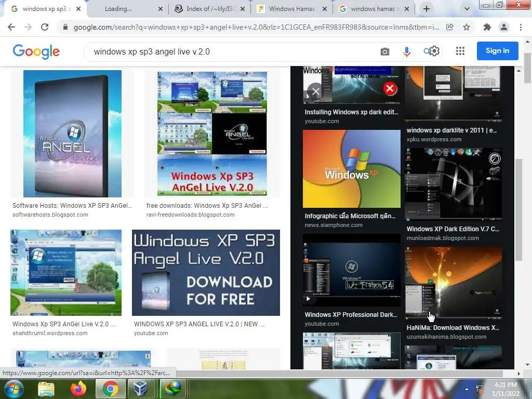Open 'Infographic' news.siamphone.com link
Image resolution: width=532 pixels, height=399 pixels.
[x=350, y=216]
